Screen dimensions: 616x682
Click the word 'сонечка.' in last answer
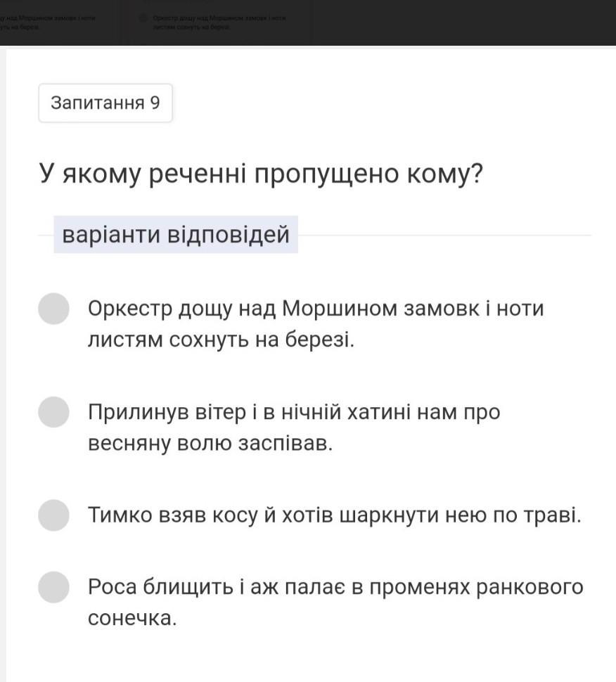(x=131, y=619)
